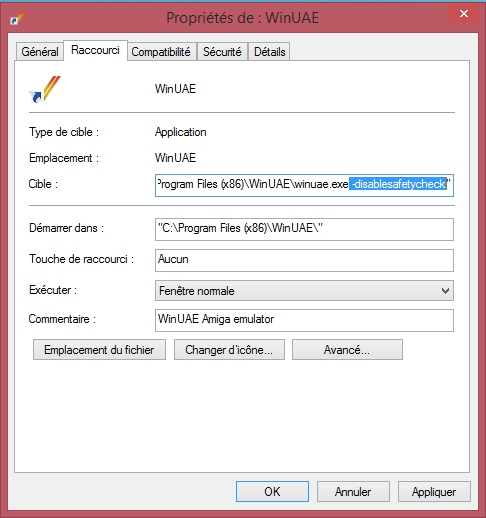Select the Raccourci tab
Viewport: 486px width, 518px height.
[x=95, y=50]
